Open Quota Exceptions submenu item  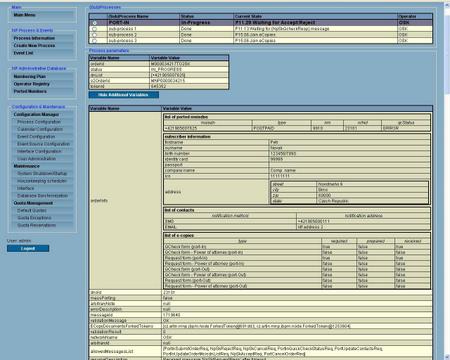point(43,218)
